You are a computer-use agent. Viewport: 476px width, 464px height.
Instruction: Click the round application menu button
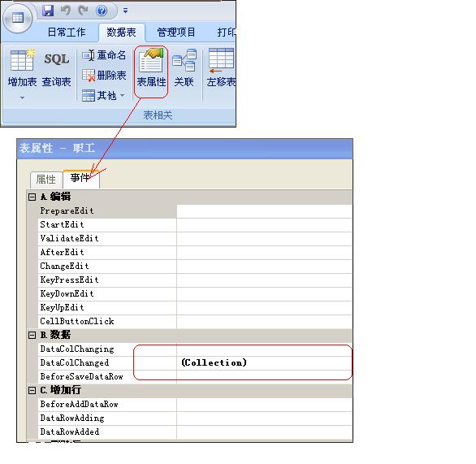click(17, 18)
